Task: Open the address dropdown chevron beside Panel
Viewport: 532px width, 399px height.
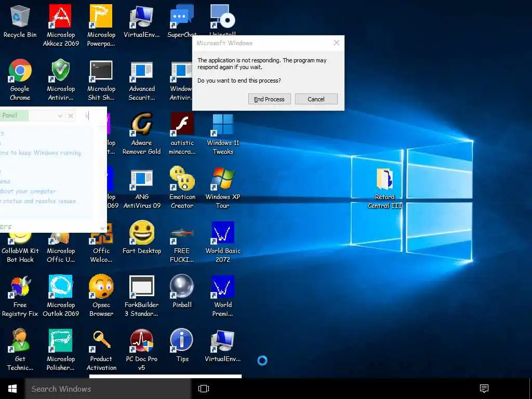Action: [x=60, y=116]
